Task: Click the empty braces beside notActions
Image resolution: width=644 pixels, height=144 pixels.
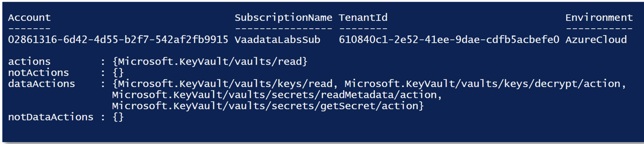Action: (x=118, y=73)
